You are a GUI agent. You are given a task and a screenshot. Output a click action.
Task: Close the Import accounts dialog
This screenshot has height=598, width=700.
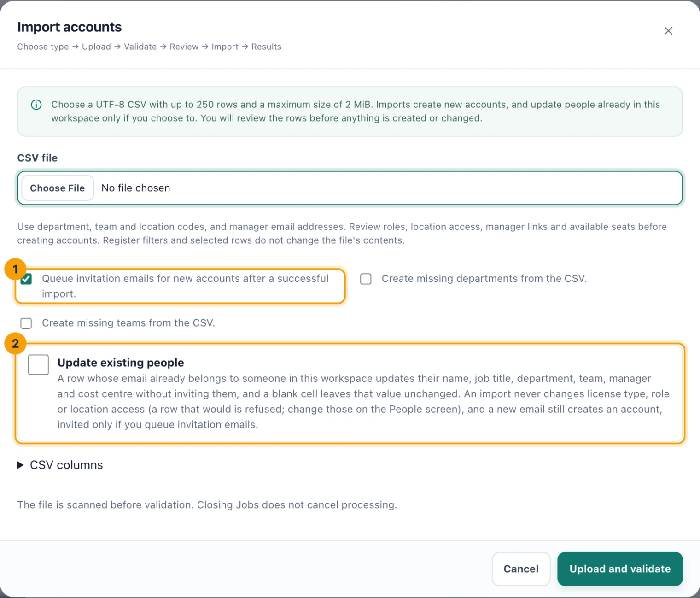pos(668,31)
